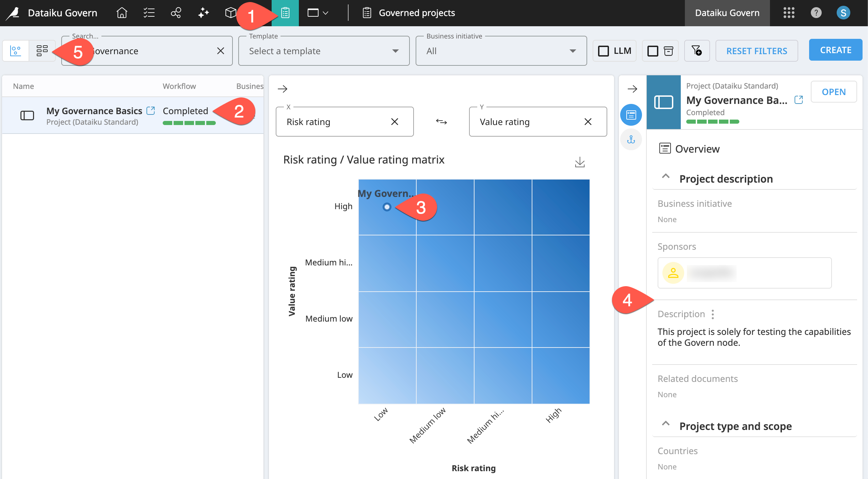Image resolution: width=868 pixels, height=479 pixels.
Task: Open the anchor hierarchy side tab
Action: (631, 139)
